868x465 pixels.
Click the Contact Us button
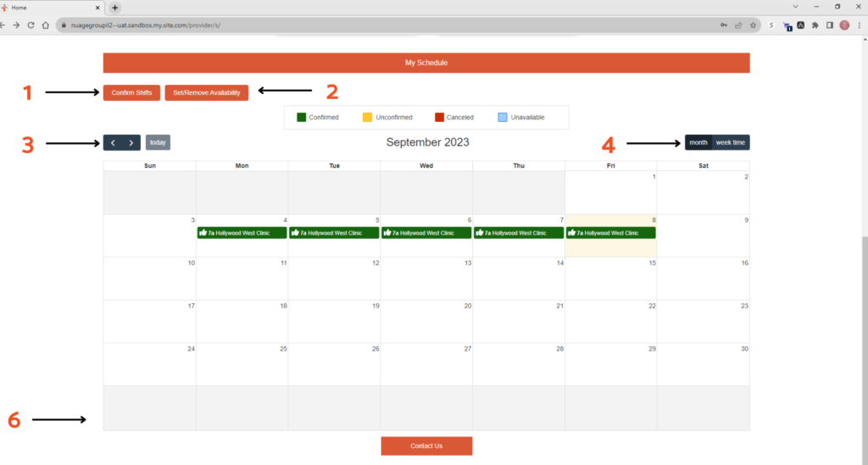point(426,446)
